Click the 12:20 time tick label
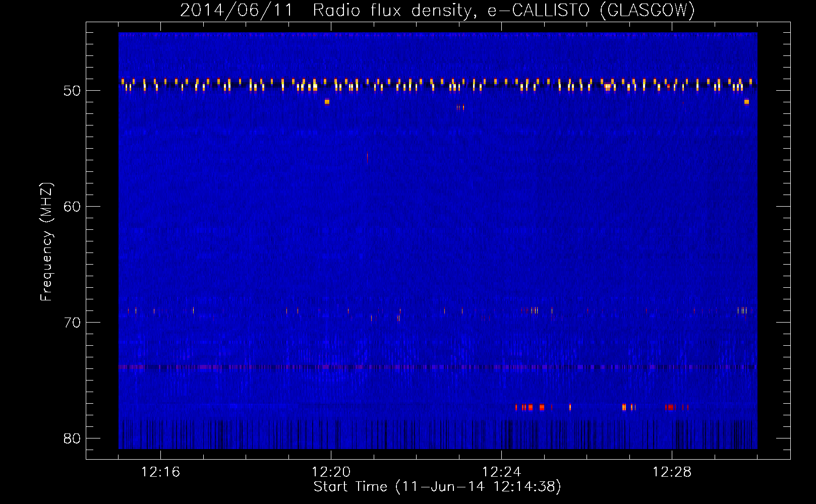The height and width of the screenshot is (504, 816). (331, 472)
